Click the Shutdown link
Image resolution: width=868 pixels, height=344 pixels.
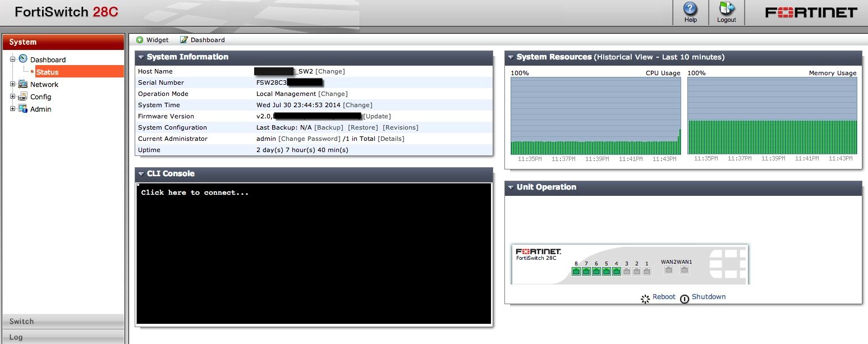pyautogui.click(x=709, y=297)
